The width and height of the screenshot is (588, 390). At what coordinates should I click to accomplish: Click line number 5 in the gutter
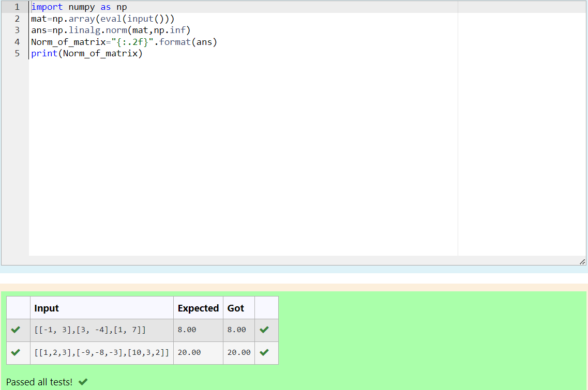pos(17,53)
